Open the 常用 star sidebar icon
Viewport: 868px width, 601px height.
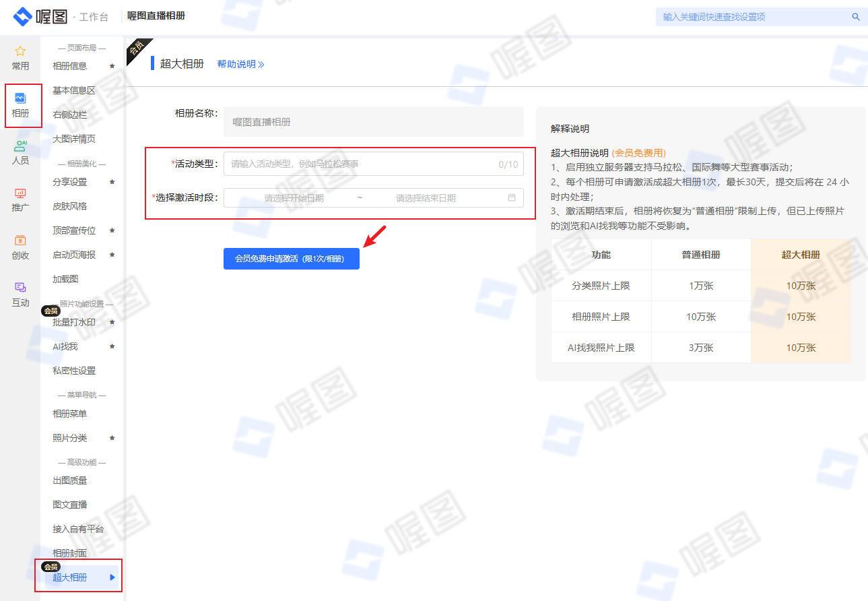[x=20, y=51]
